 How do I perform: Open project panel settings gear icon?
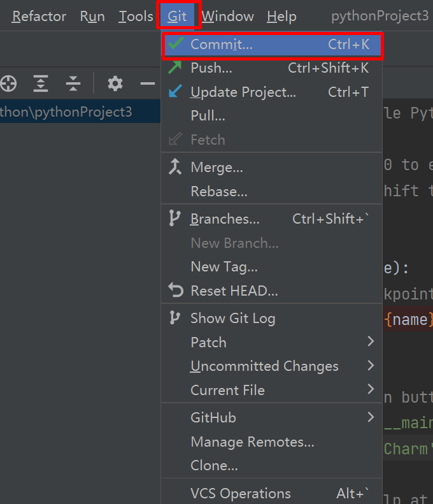[115, 83]
